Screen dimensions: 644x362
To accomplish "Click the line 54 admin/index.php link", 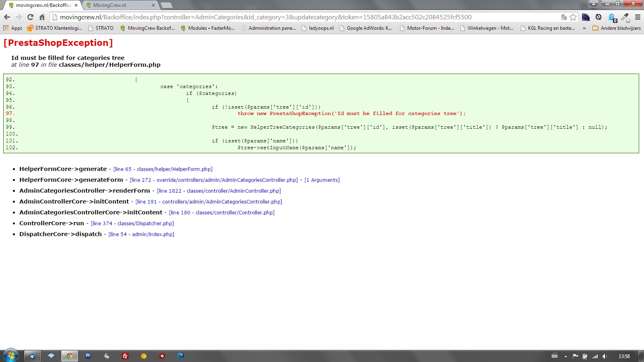I will 141,234.
